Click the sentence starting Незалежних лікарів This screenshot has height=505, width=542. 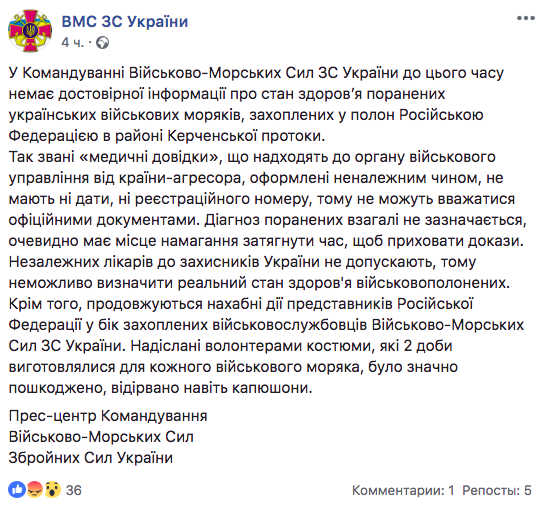tap(259, 272)
